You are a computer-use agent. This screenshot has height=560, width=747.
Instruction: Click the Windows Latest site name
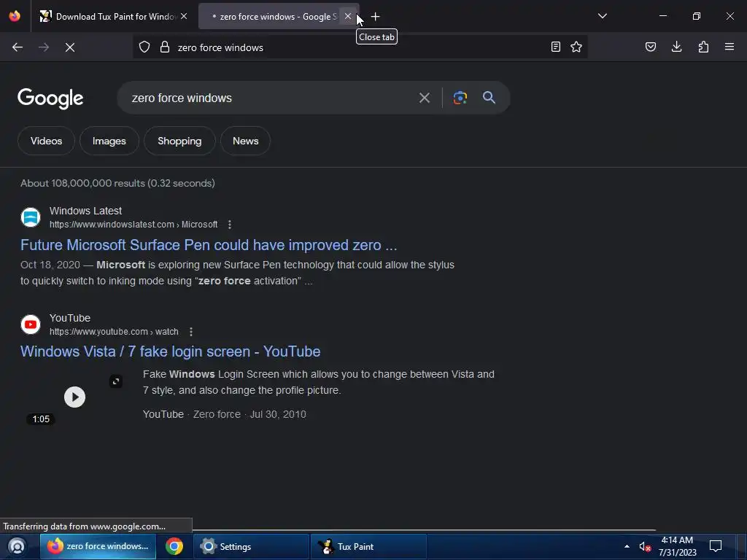86,211
